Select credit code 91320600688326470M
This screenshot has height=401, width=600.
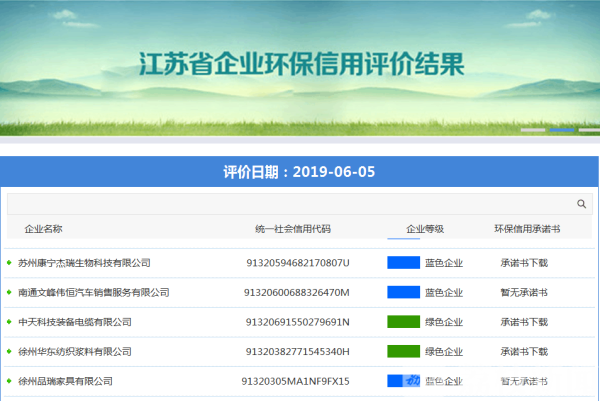297,292
